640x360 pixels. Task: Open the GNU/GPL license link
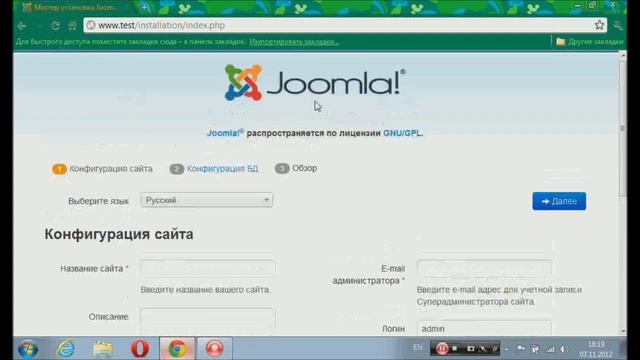402,133
